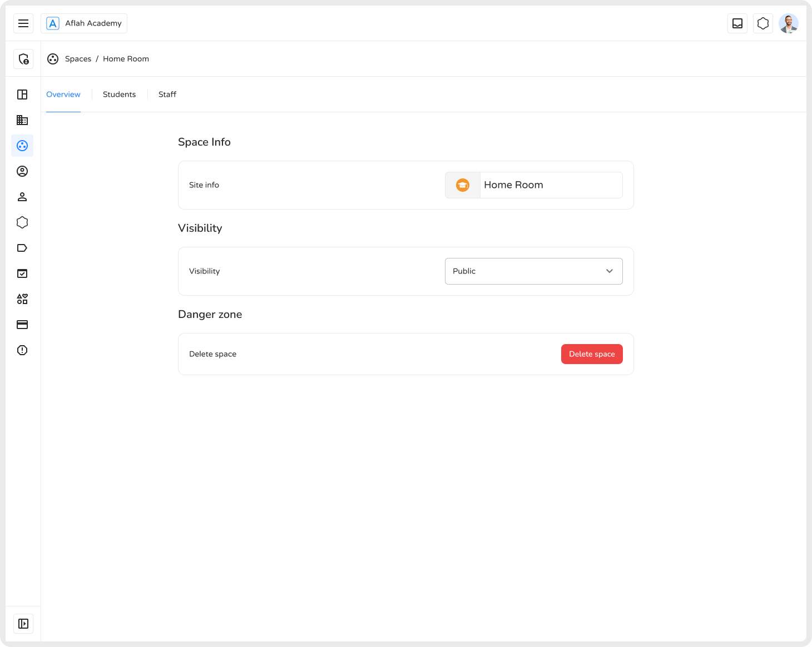Open the alert exclamation sidebar icon

[x=22, y=350]
